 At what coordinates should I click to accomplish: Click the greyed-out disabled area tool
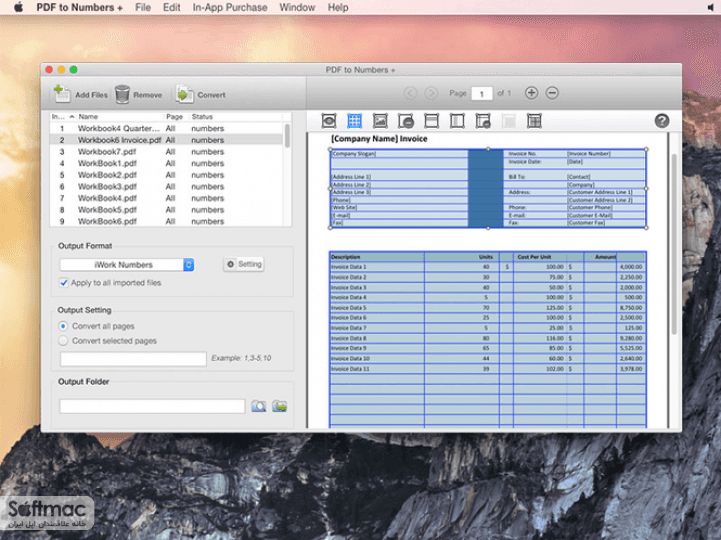pyautogui.click(x=509, y=121)
